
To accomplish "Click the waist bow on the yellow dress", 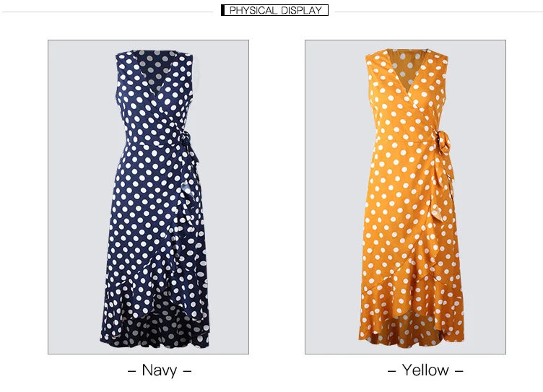I will pyautogui.click(x=444, y=143).
